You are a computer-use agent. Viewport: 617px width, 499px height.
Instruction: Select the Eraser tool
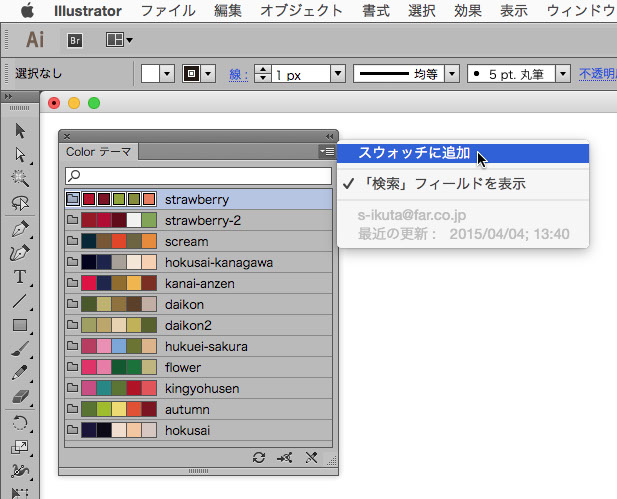pos(20,397)
